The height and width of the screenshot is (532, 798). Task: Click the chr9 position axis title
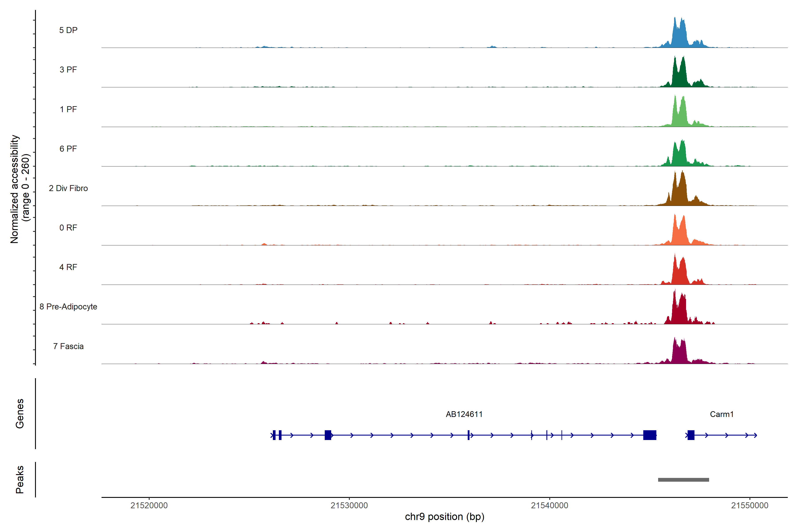coord(444,517)
